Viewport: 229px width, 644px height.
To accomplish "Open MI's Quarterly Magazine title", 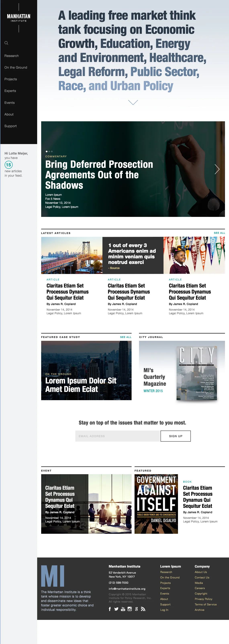I will click(155, 377).
